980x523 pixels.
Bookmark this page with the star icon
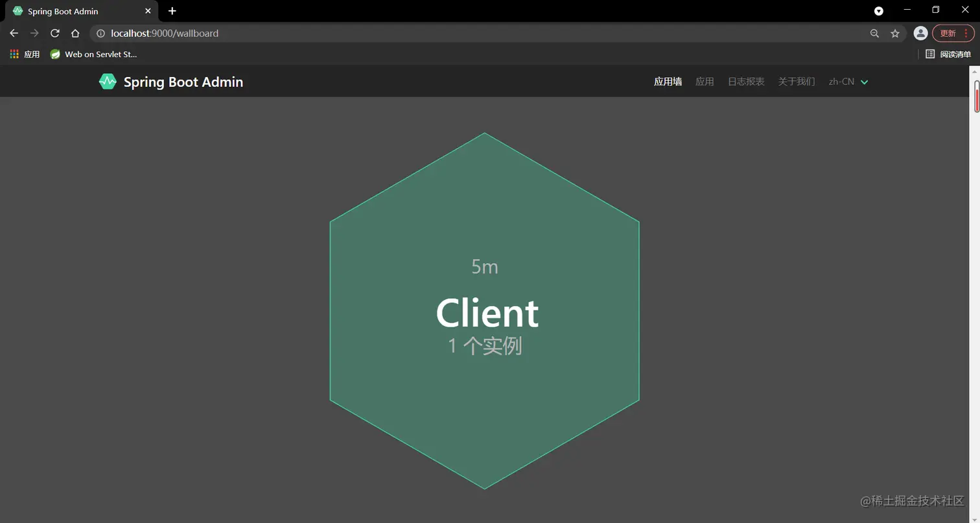[x=895, y=33]
